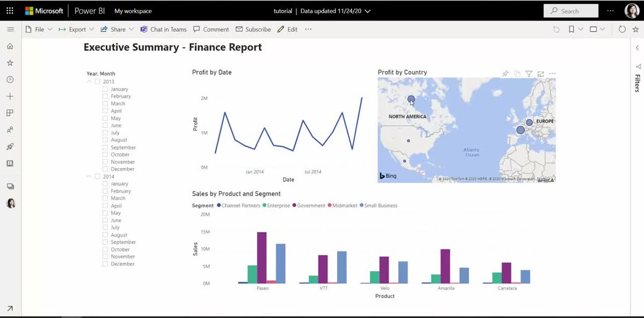644x318 pixels.
Task: Open the Share dropdown menu
Action: 118,30
